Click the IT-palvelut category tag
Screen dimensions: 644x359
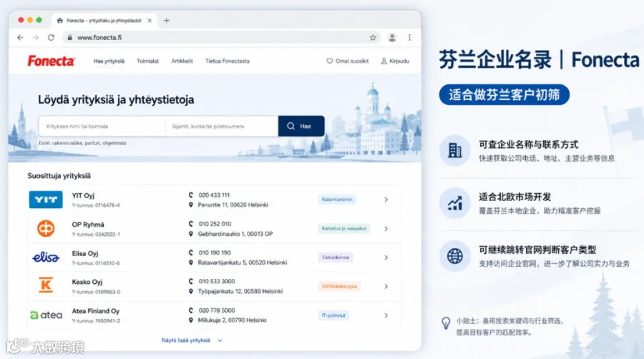[x=333, y=315]
